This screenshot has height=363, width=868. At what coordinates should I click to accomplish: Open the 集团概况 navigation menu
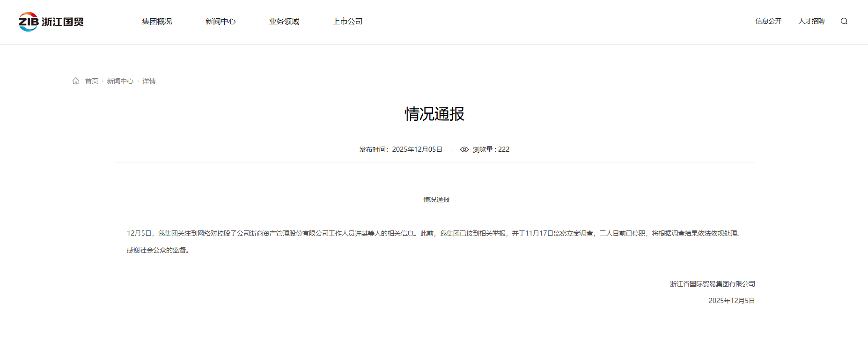157,22
